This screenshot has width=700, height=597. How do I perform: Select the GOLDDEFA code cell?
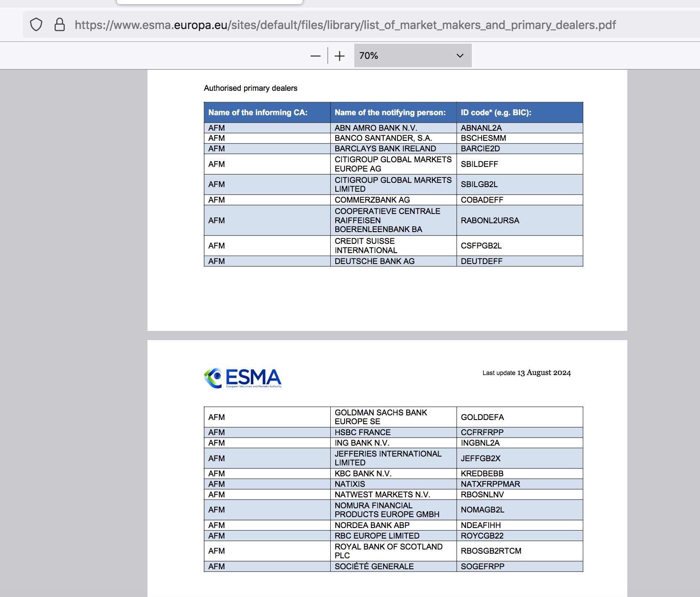pyautogui.click(x=520, y=417)
